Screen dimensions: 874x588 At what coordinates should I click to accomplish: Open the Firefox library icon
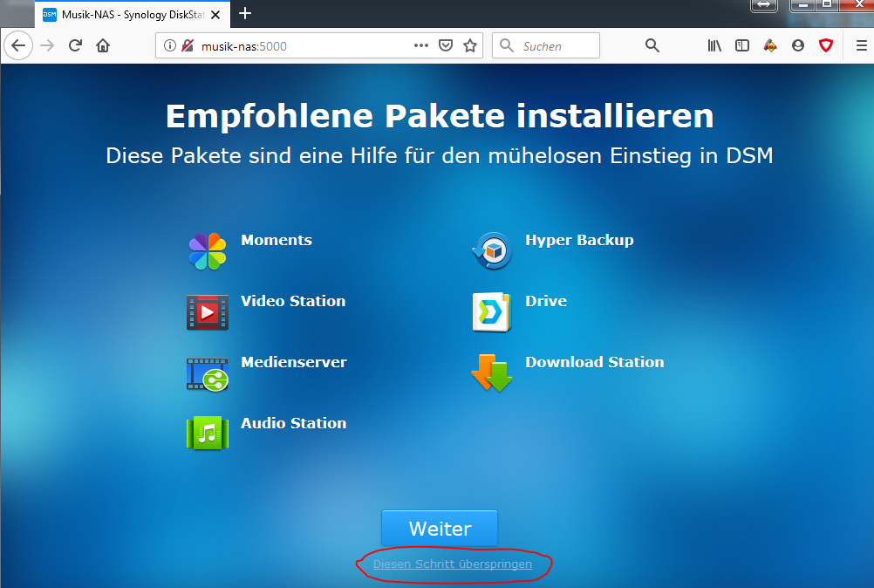(714, 45)
